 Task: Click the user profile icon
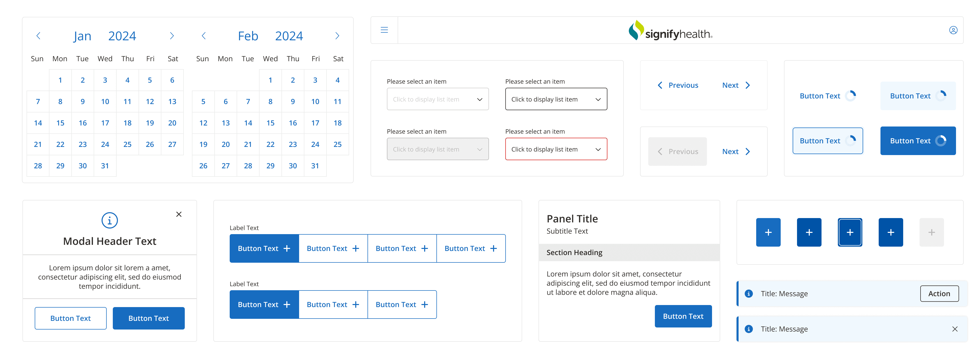(953, 30)
